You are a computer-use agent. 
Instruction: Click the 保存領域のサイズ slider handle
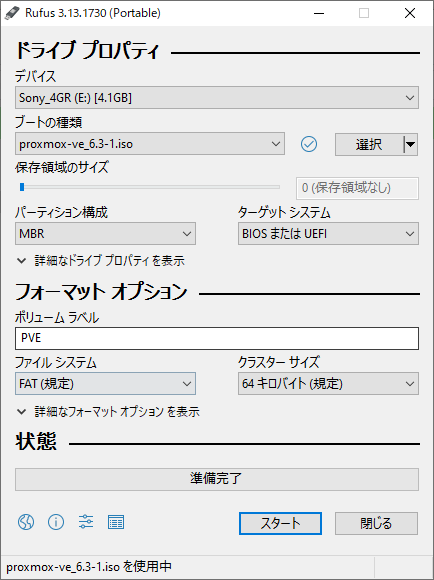click(x=22, y=187)
